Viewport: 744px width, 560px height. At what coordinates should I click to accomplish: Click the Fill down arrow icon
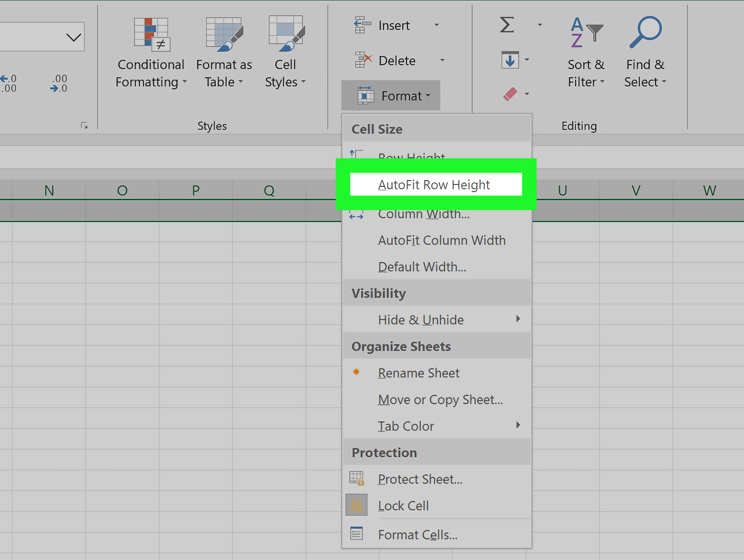[x=510, y=60]
